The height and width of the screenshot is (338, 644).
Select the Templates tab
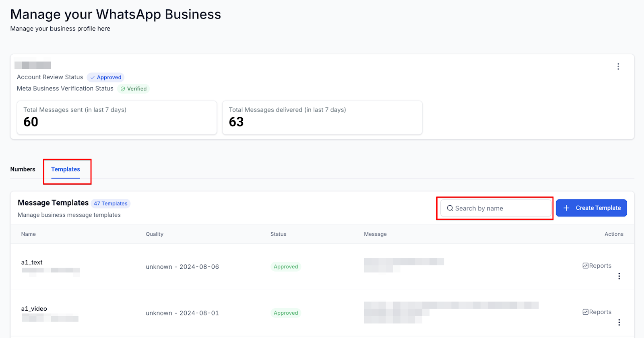(66, 169)
